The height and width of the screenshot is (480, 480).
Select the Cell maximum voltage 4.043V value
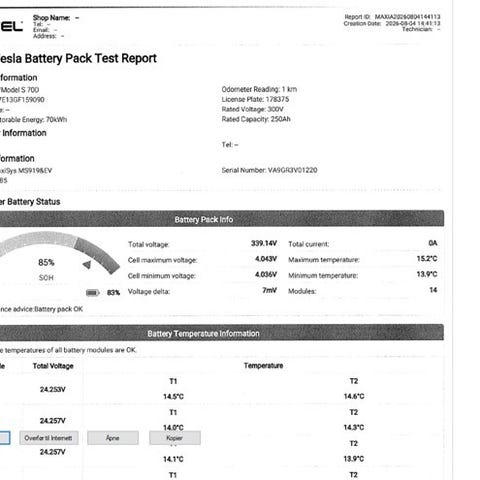pos(266,259)
